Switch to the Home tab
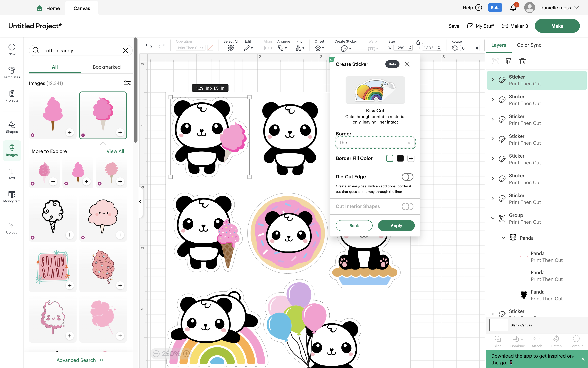 pos(49,8)
